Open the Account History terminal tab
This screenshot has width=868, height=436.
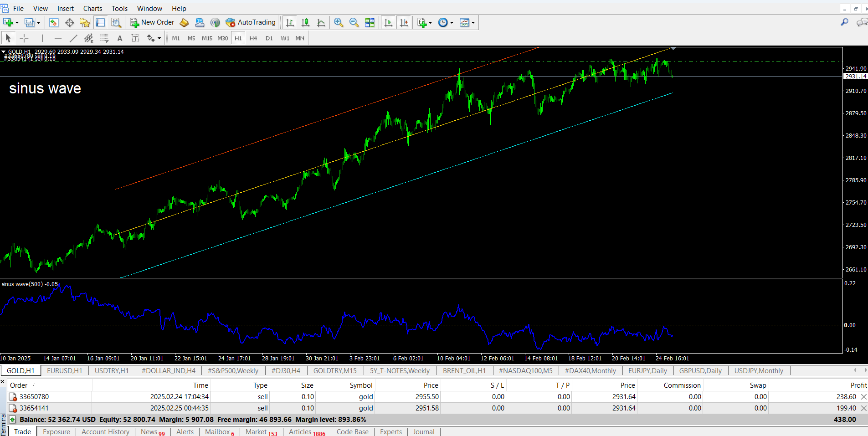coord(105,432)
